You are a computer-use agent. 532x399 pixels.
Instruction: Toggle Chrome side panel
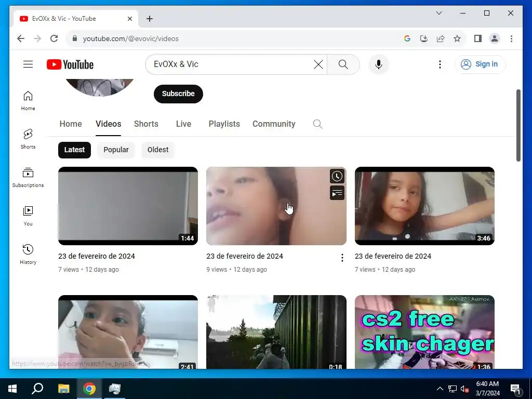click(x=478, y=38)
